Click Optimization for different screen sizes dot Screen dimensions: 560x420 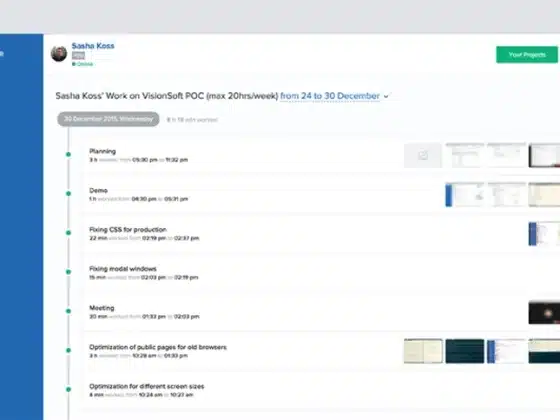[x=68, y=389]
